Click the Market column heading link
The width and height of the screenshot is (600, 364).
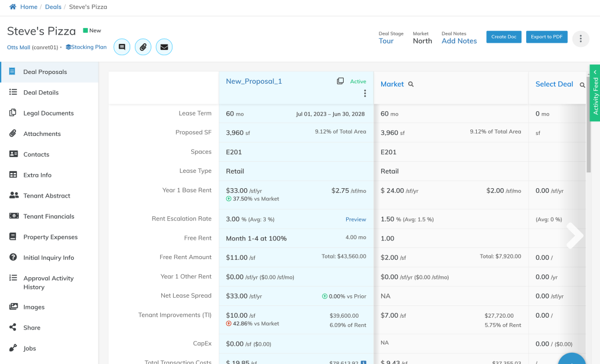(x=392, y=84)
